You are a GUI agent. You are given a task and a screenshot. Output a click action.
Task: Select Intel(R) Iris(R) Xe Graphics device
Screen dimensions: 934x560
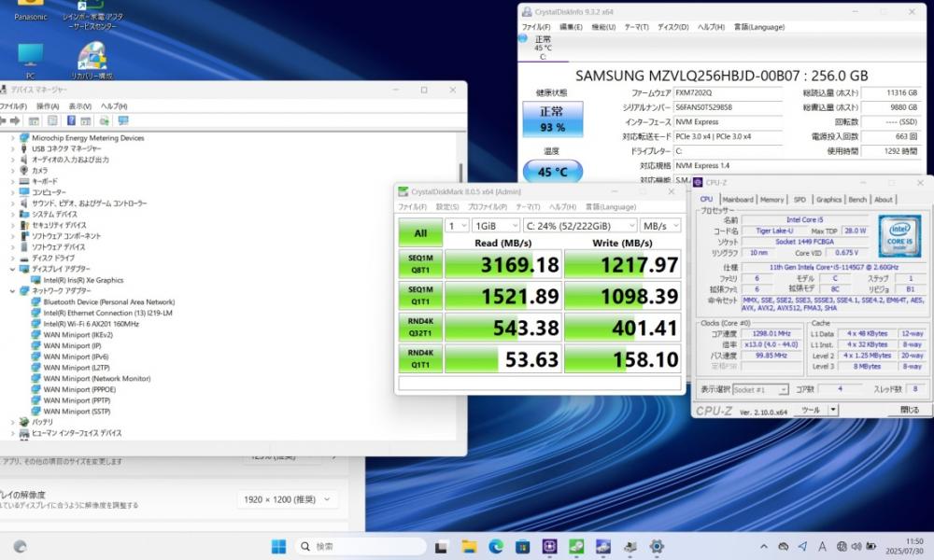point(83,280)
